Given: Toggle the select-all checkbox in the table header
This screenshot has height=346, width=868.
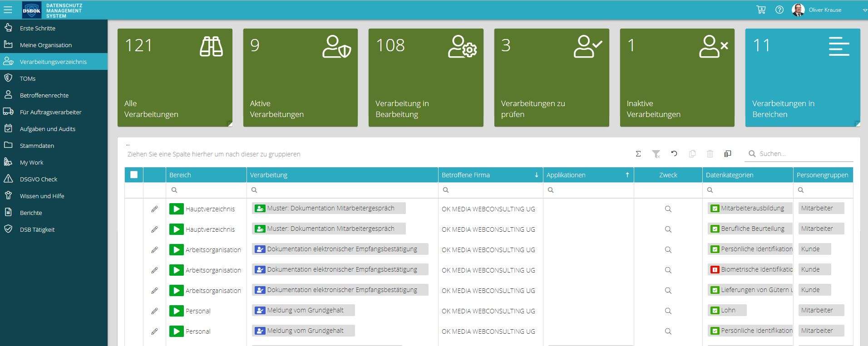Looking at the screenshot, I should pos(134,175).
